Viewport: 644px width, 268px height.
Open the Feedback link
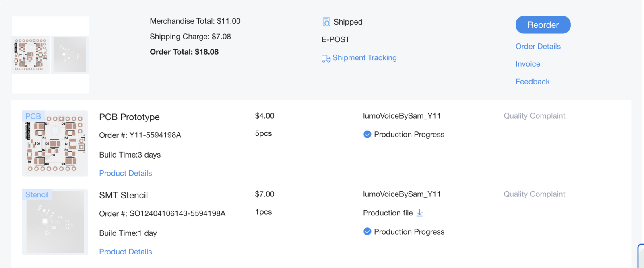click(x=532, y=82)
